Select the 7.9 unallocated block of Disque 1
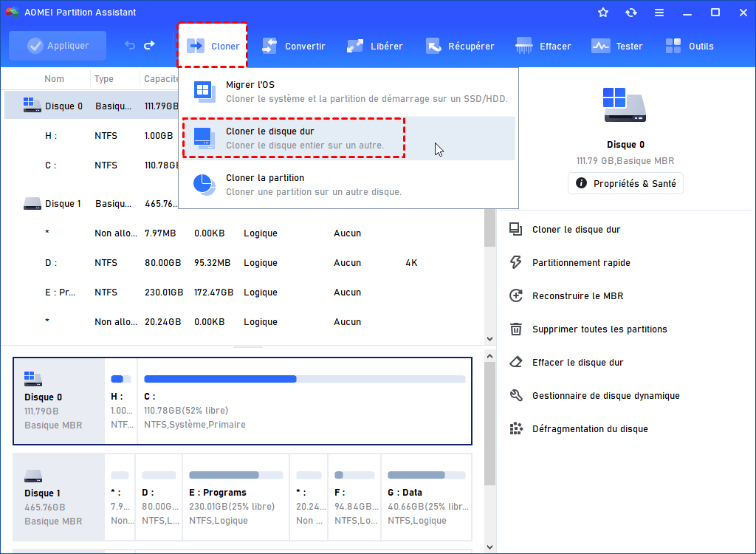Screen dimensions: 756x554 (x=120, y=497)
